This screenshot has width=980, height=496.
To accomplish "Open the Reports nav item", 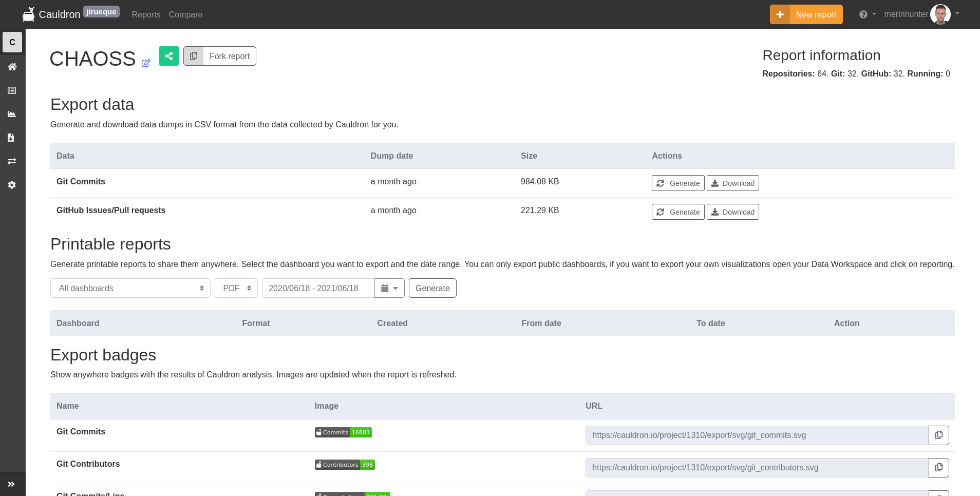I will pyautogui.click(x=146, y=14).
